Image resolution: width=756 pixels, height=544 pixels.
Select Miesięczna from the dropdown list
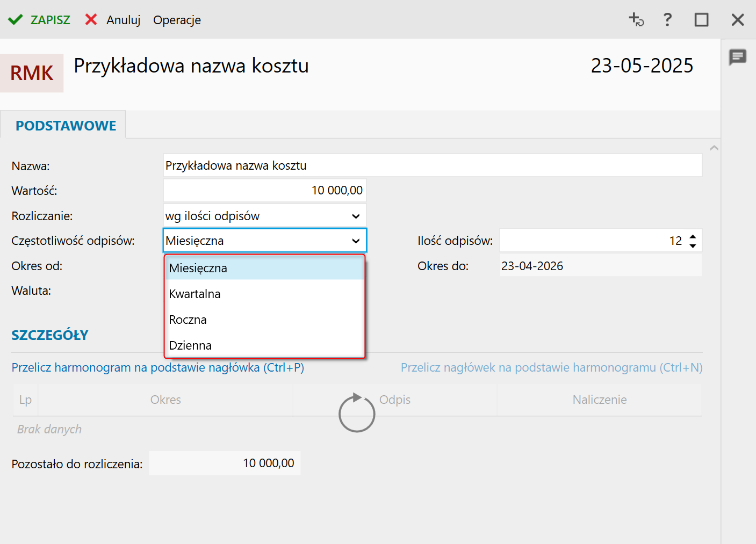[264, 268]
